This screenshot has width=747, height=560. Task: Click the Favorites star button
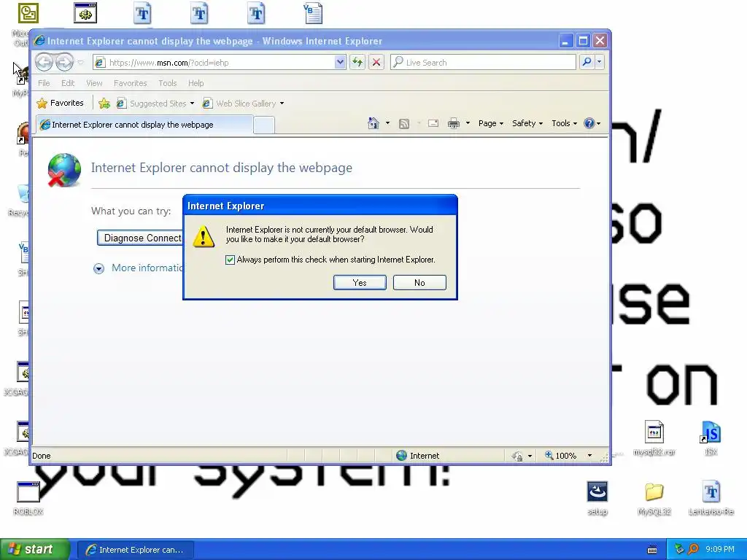pos(61,103)
